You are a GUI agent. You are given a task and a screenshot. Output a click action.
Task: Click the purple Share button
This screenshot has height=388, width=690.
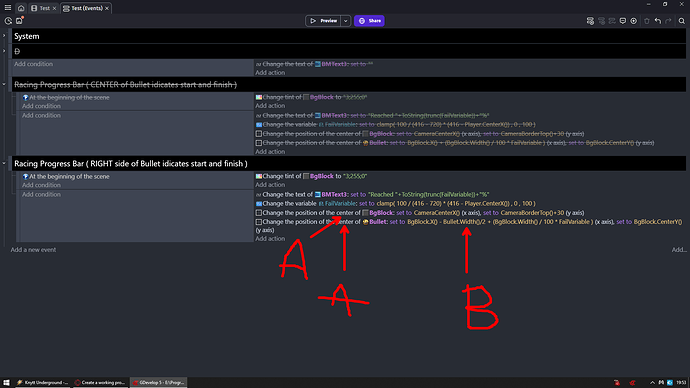[369, 21]
